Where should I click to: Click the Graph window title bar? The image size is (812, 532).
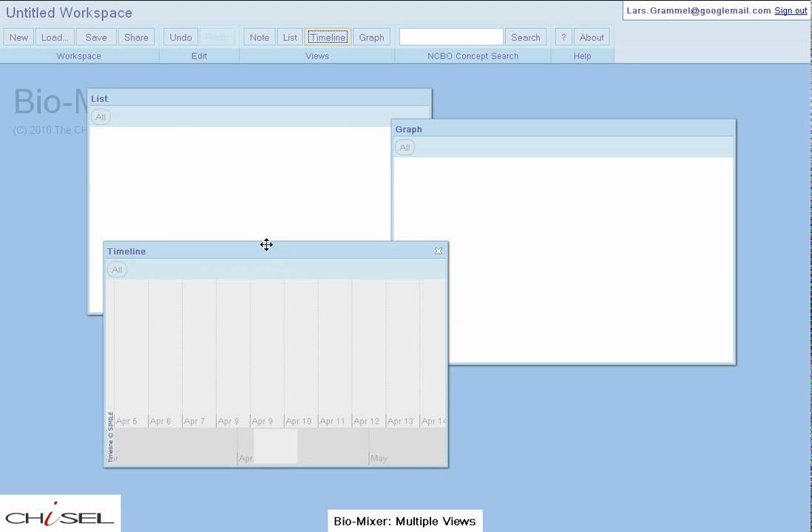[x=564, y=129]
